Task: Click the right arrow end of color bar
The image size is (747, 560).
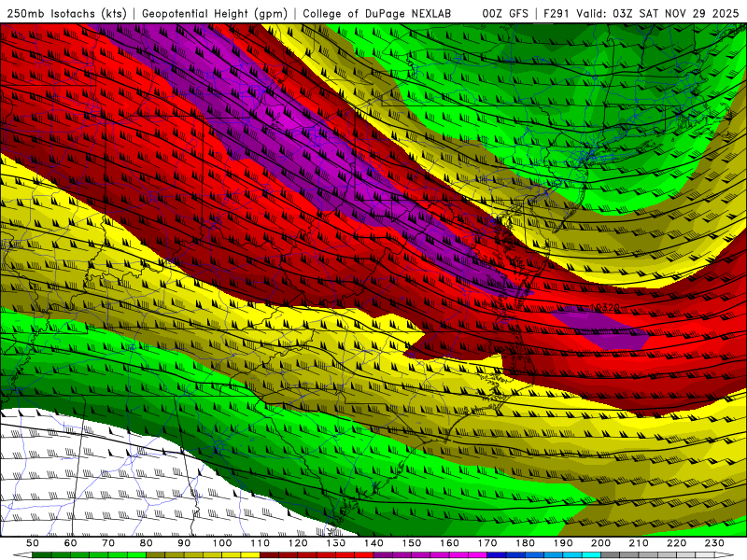Action: pyautogui.click(x=725, y=555)
